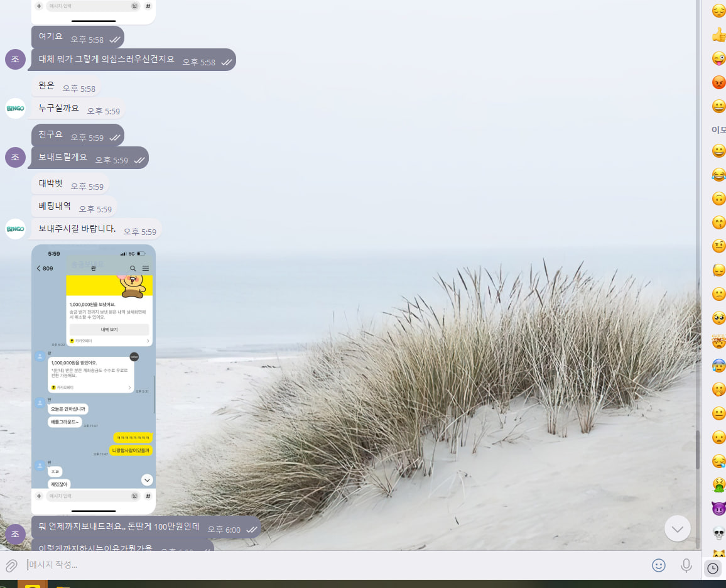Click the BINGO avatar next to 누구실까요
This screenshot has width=726, height=588.
click(x=15, y=108)
